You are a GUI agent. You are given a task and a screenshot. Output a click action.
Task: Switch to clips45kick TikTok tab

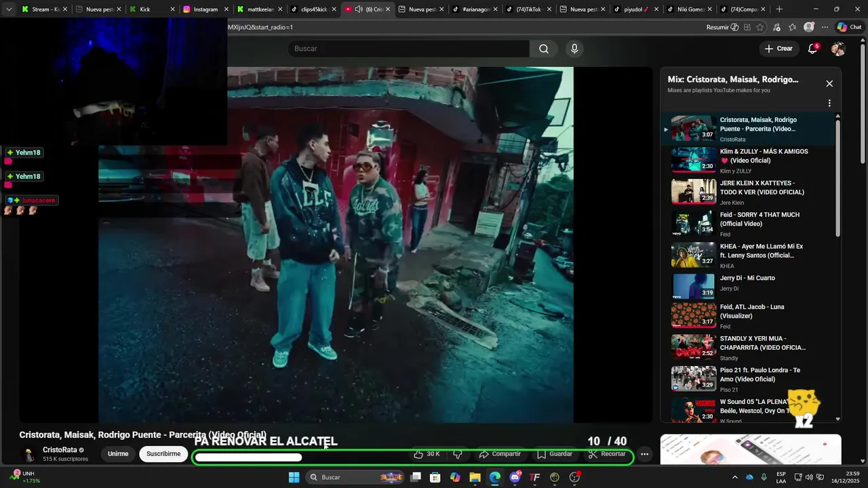pos(313,9)
